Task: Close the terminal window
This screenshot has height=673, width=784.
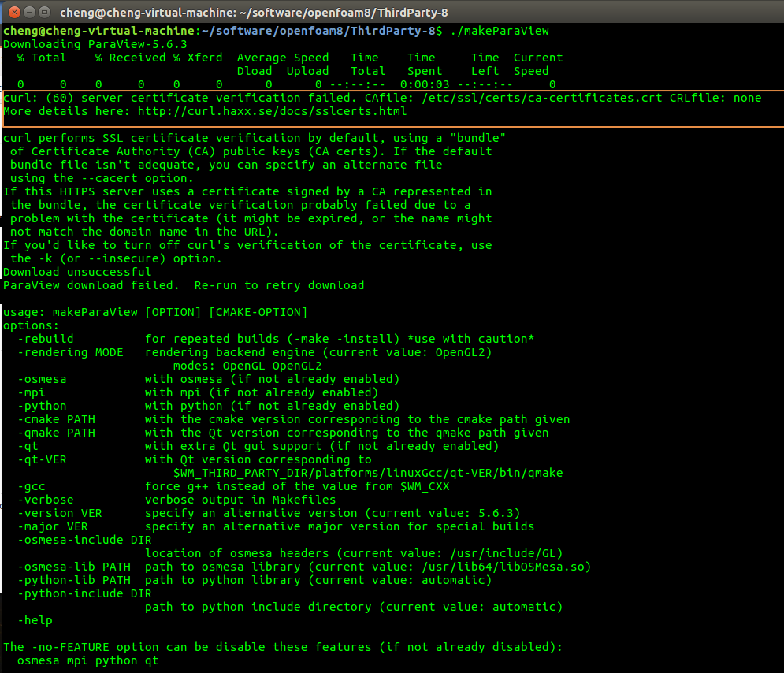Action: [x=14, y=12]
